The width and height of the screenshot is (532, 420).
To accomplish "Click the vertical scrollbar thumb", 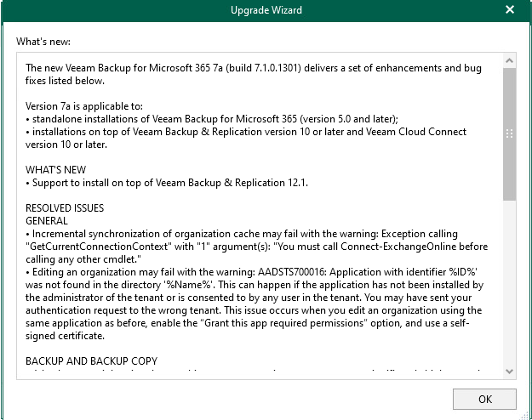I will (509, 133).
